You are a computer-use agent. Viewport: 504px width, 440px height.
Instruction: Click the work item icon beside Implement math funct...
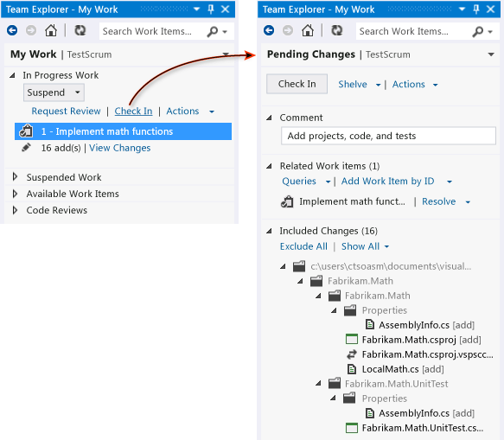(287, 201)
